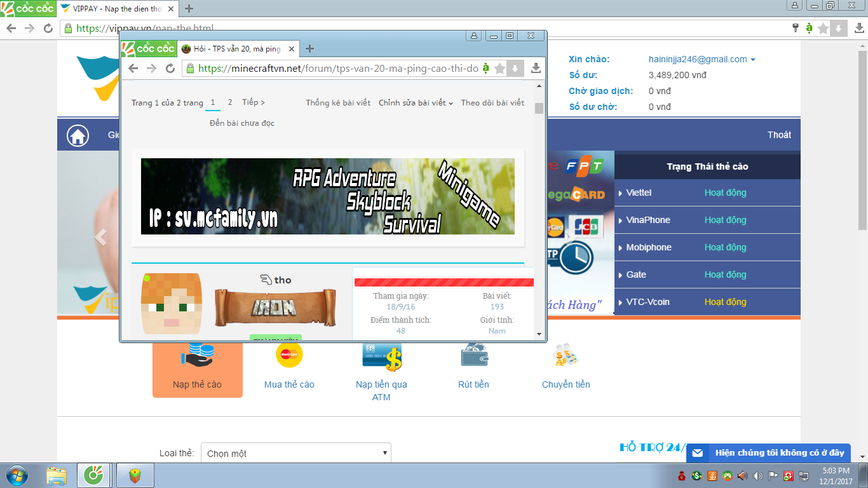Open downloads in the minecraftvn window toolbar
This screenshot has height=488, width=868.
click(536, 69)
